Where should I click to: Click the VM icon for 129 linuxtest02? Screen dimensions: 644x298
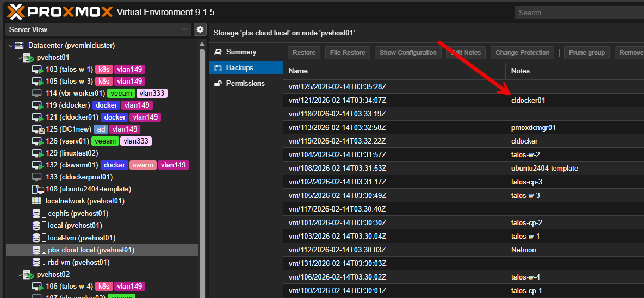(x=38, y=153)
